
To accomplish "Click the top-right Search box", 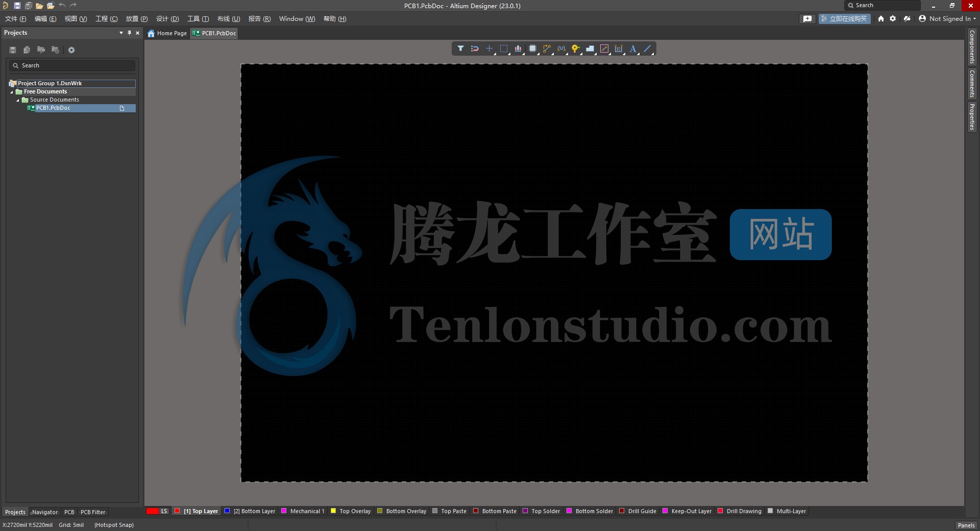I will [x=882, y=5].
